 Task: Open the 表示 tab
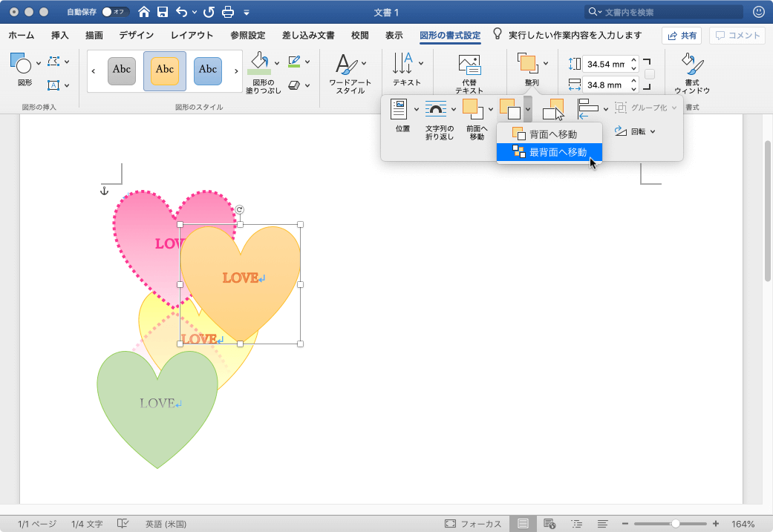(x=394, y=36)
